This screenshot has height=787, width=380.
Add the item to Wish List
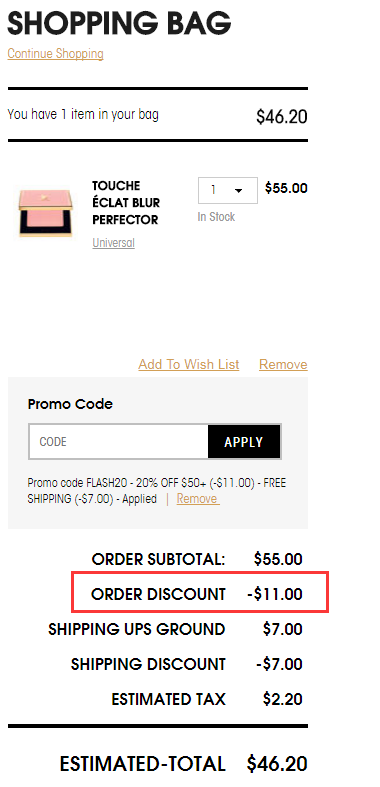[x=189, y=364]
